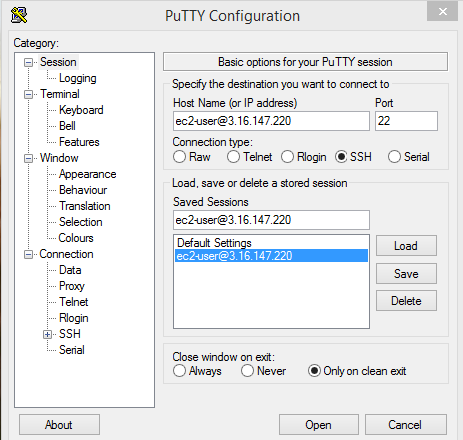Select the Raw connection type
The width and height of the screenshot is (463, 440).
pos(179,157)
